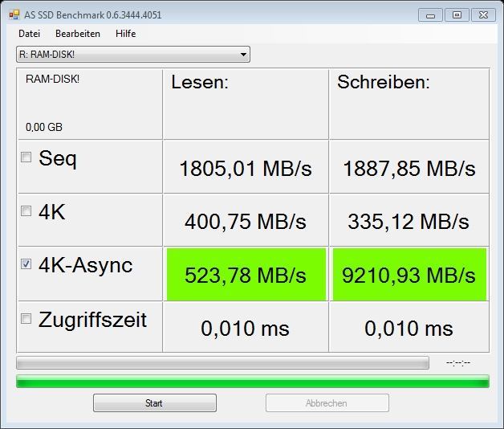The width and height of the screenshot is (504, 429).
Task: Minimize the benchmark window
Action: (x=431, y=15)
